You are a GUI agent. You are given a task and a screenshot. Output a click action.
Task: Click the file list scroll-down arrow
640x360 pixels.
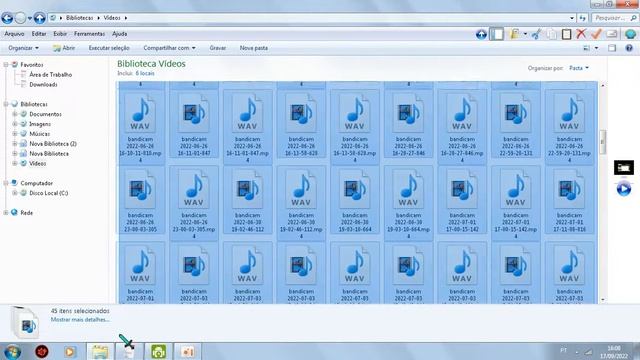click(x=602, y=300)
